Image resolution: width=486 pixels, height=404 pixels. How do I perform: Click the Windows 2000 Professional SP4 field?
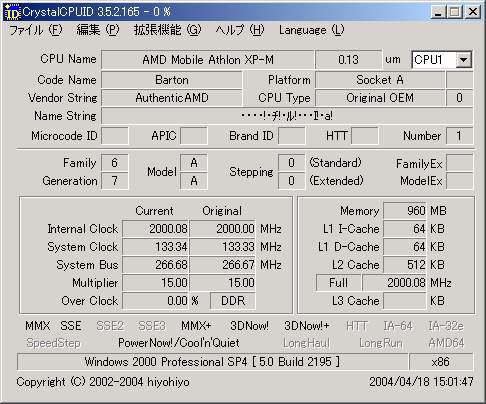coord(213,362)
